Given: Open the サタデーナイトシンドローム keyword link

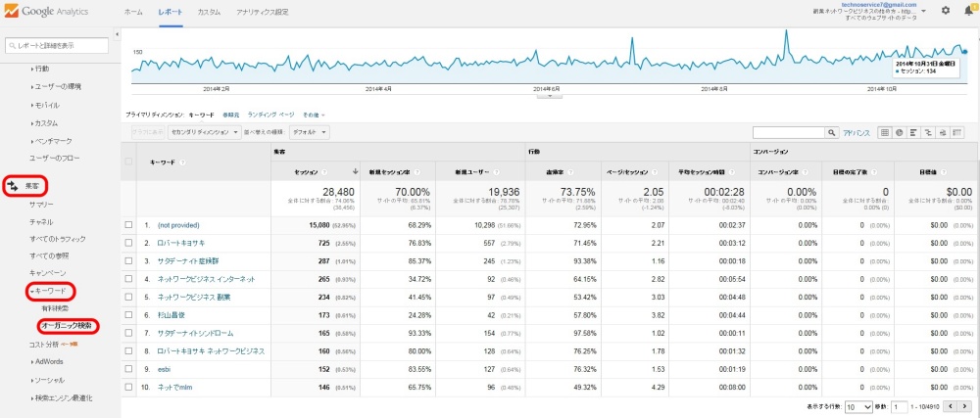Looking at the screenshot, I should click(195, 333).
